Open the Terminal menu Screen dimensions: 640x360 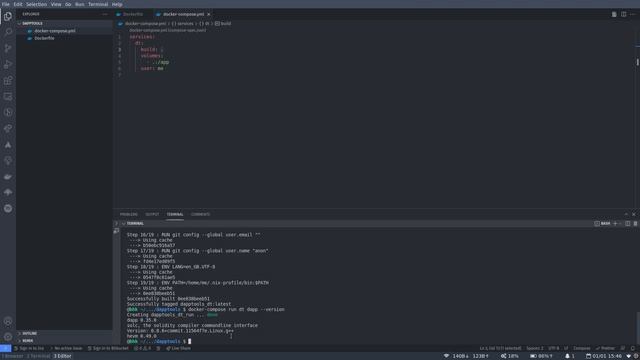(98, 4)
